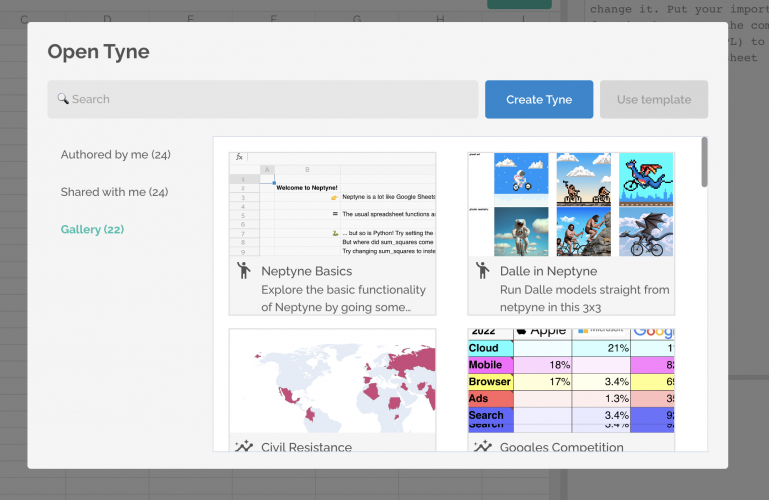Select the Gallery category
The height and width of the screenshot is (500, 769).
[92, 229]
